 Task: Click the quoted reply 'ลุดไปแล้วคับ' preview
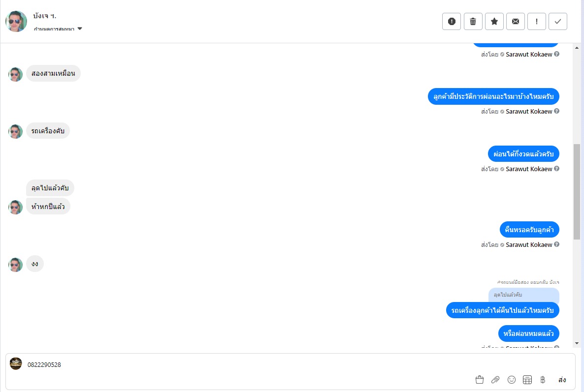523,295
